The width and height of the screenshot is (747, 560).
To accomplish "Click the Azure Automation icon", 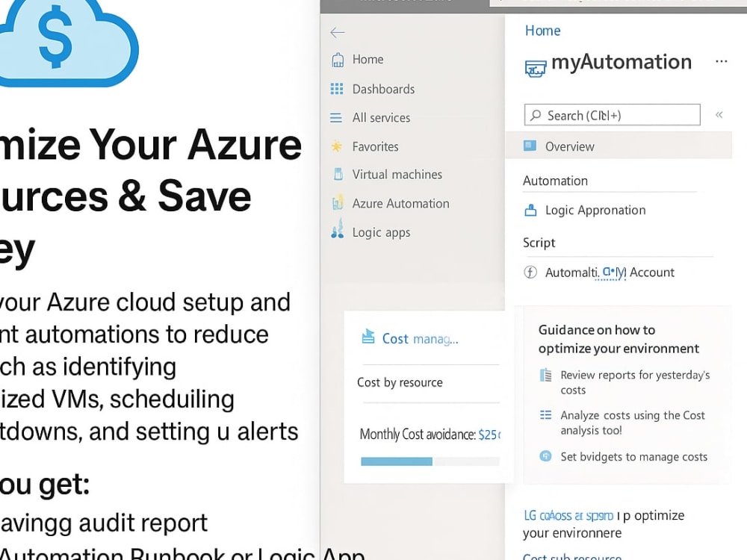I will pos(338,202).
